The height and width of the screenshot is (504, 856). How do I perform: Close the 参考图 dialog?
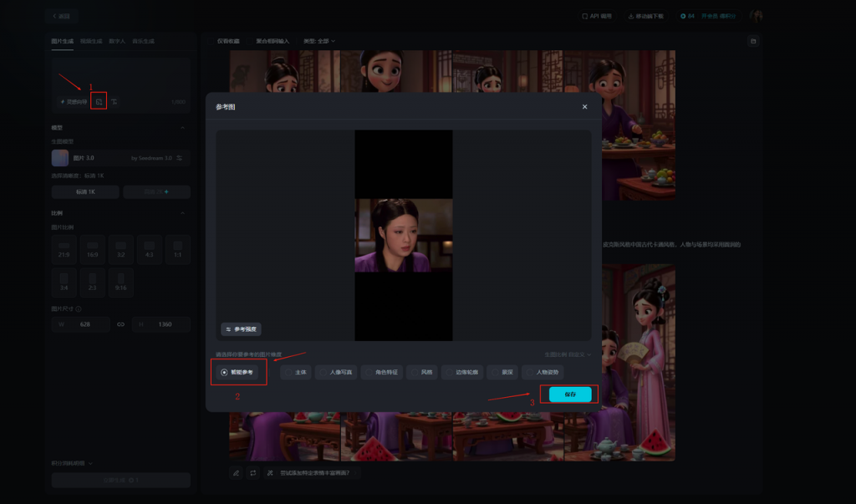[584, 107]
